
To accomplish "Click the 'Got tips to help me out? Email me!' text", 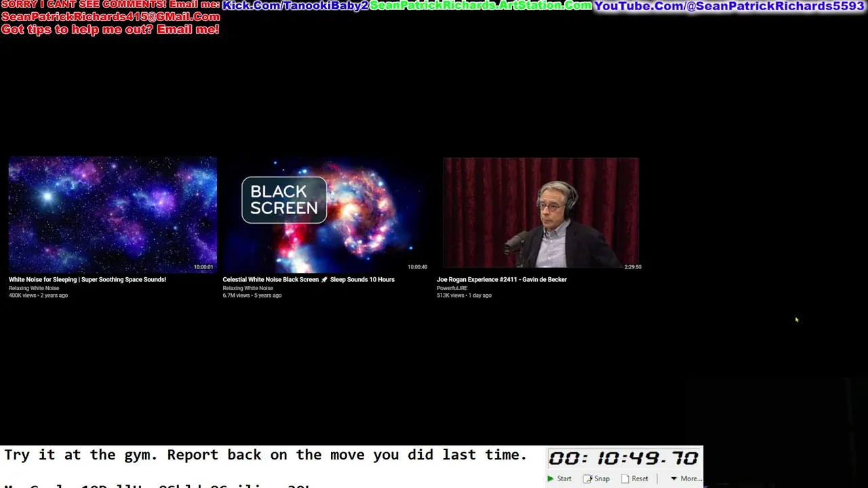I will click(x=110, y=29).
